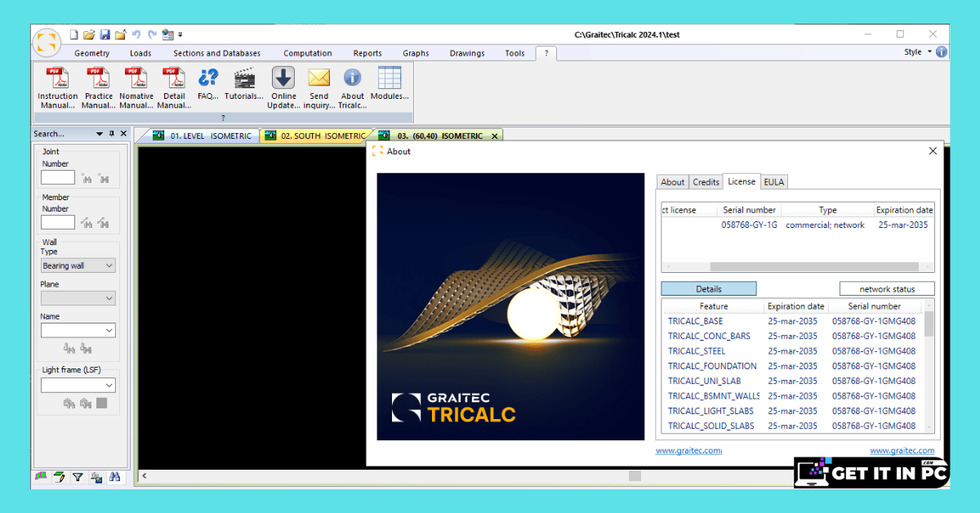Switch to the About tab in dialog
Image resolution: width=980 pixels, height=513 pixels.
[673, 182]
